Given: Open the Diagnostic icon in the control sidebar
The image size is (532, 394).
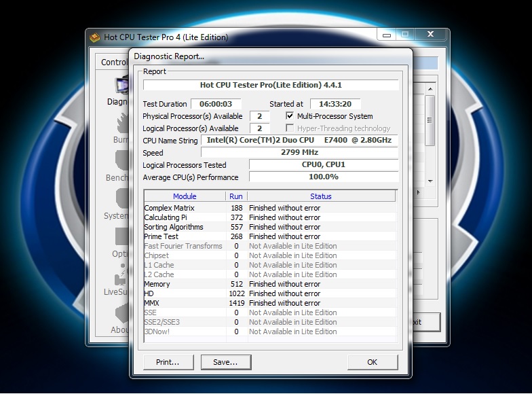Looking at the screenshot, I should (122, 84).
